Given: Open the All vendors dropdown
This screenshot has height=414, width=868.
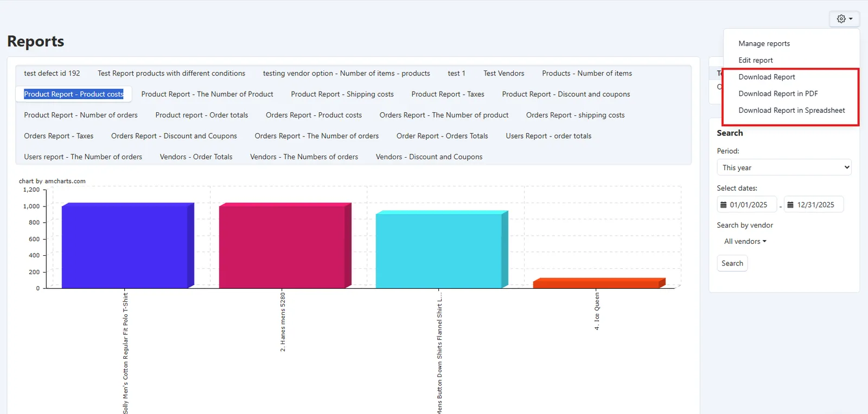Looking at the screenshot, I should tap(745, 242).
